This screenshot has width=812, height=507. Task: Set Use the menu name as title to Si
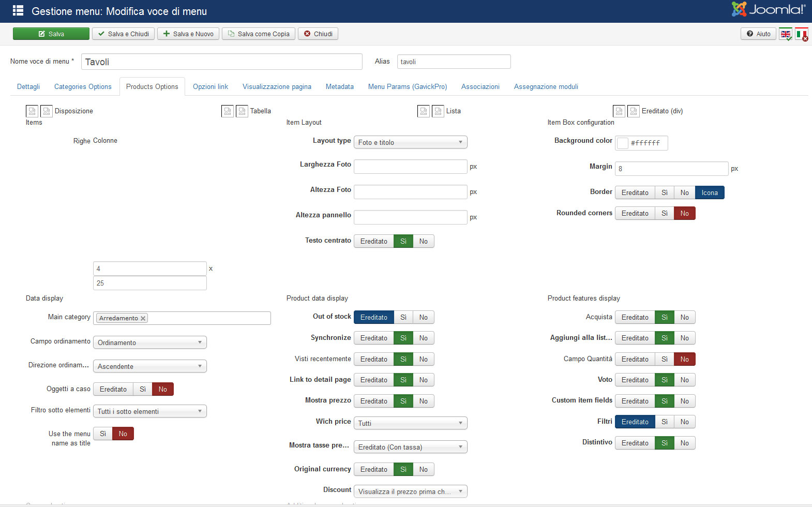tap(103, 434)
